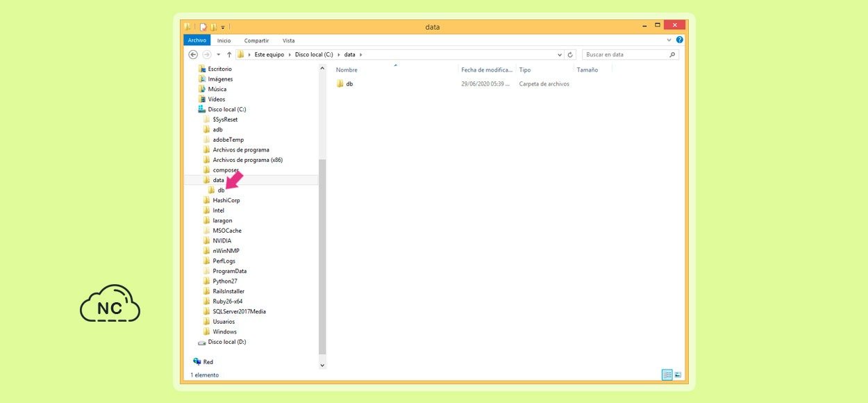The height and width of the screenshot is (403, 868).
Task: Open the Vista ribbon tab
Action: coord(288,40)
